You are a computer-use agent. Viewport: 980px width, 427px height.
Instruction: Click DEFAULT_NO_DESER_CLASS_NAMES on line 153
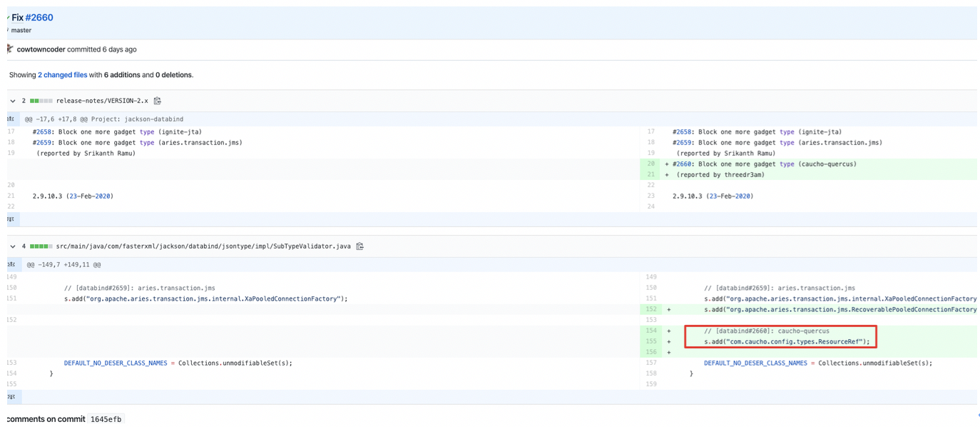pos(116,363)
